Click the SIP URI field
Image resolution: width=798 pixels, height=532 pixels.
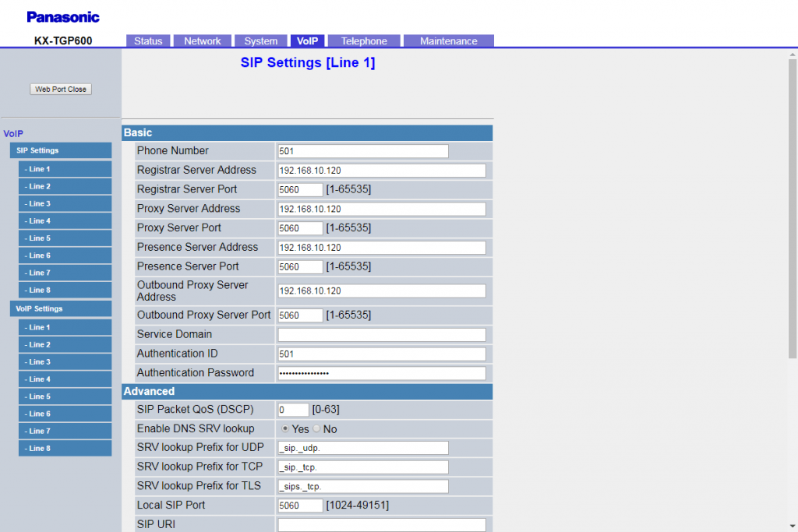382,525
